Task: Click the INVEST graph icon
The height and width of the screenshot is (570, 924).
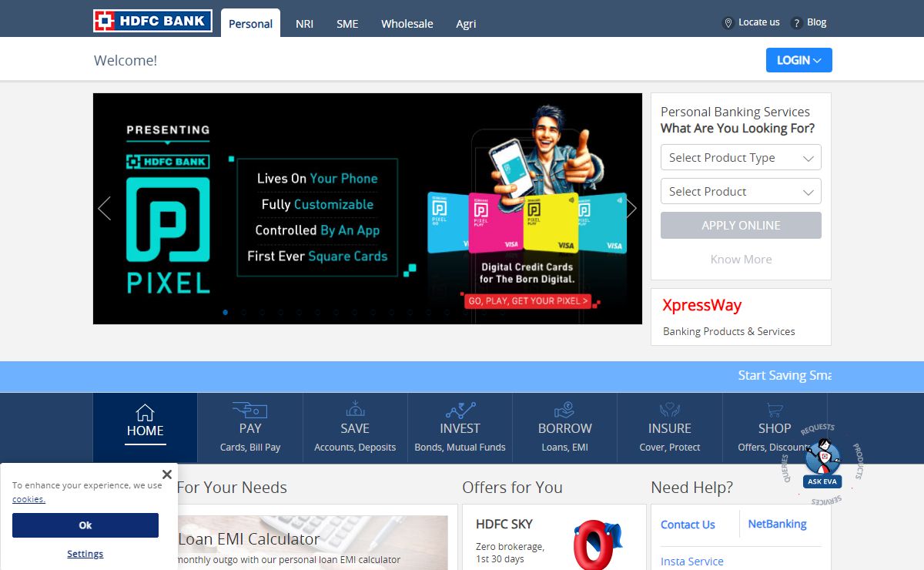Action: coord(460,410)
